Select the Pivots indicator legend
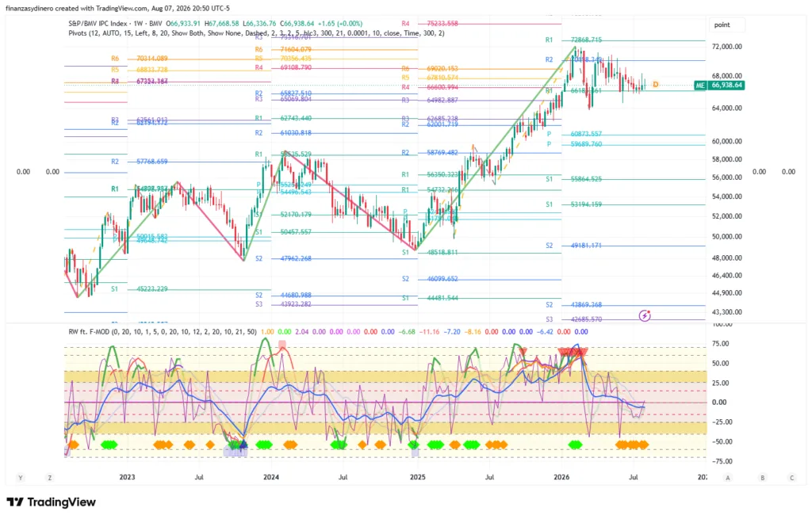Screen dimensions: 812x519 click(256, 33)
